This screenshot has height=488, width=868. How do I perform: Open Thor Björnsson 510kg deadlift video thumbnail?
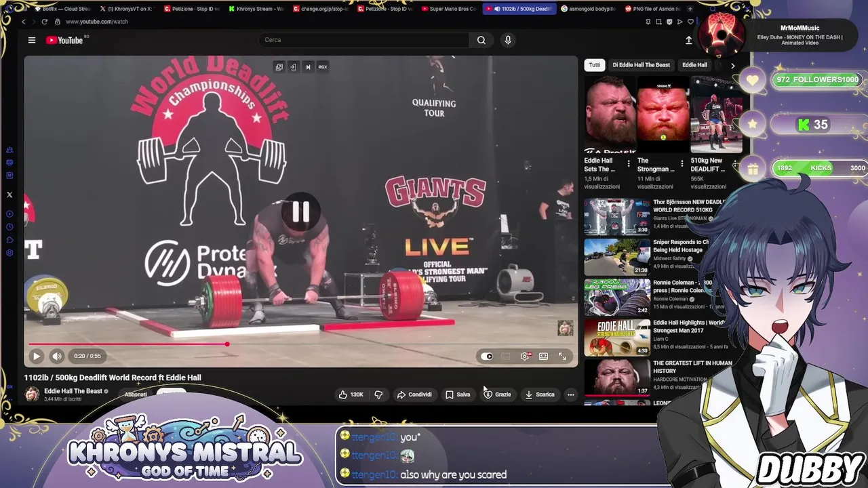point(617,216)
